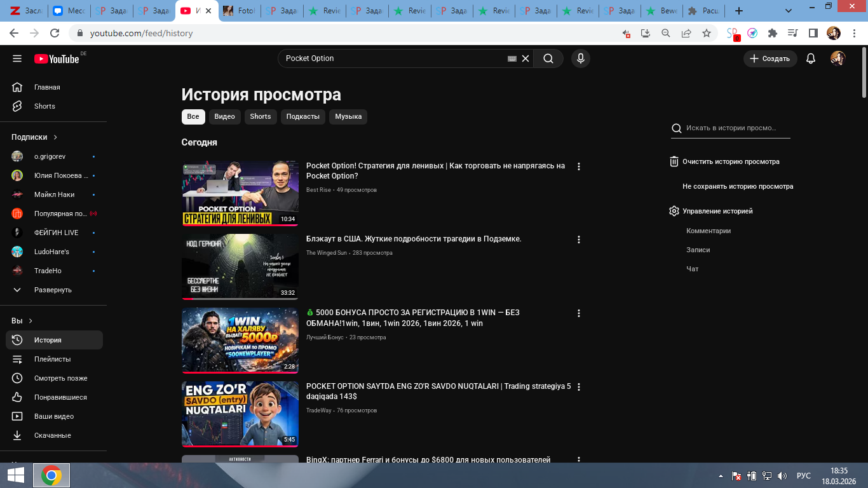Image resolution: width=868 pixels, height=488 pixels.
Task: Open Chrome media controls
Action: [x=792, y=33]
